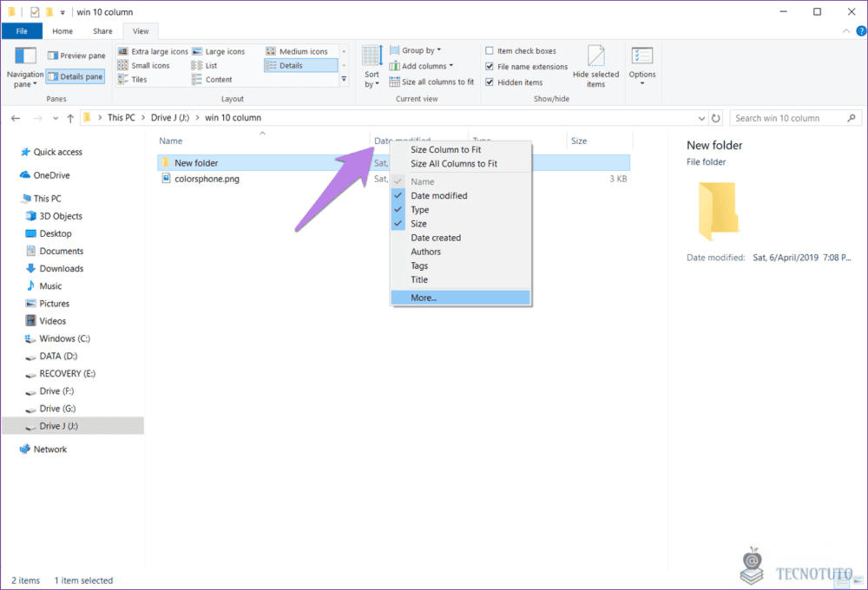Click This PC in the address bar

pyautogui.click(x=122, y=118)
